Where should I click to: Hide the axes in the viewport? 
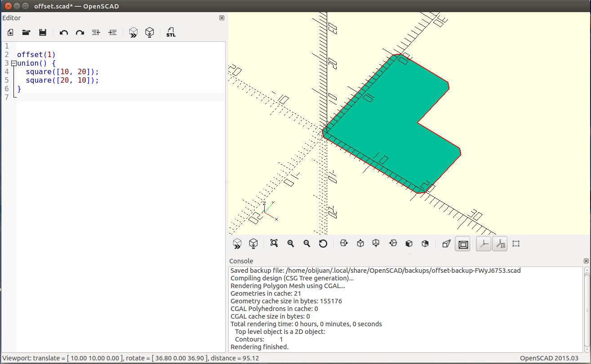484,244
